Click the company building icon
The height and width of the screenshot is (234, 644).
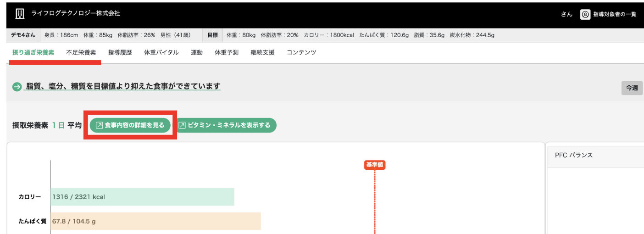click(20, 14)
